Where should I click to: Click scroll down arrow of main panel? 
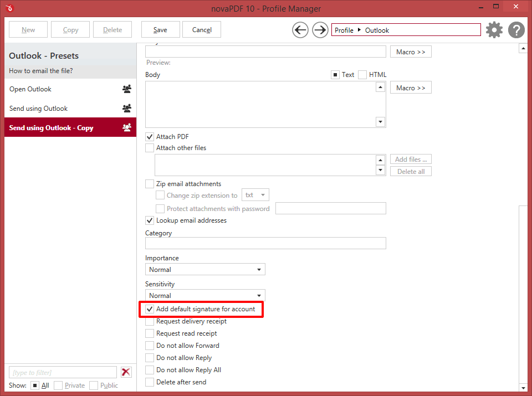tap(523, 388)
